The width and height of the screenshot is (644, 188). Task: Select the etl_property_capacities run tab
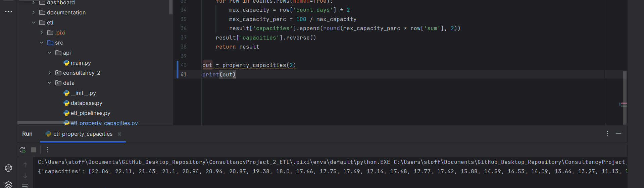(83, 134)
